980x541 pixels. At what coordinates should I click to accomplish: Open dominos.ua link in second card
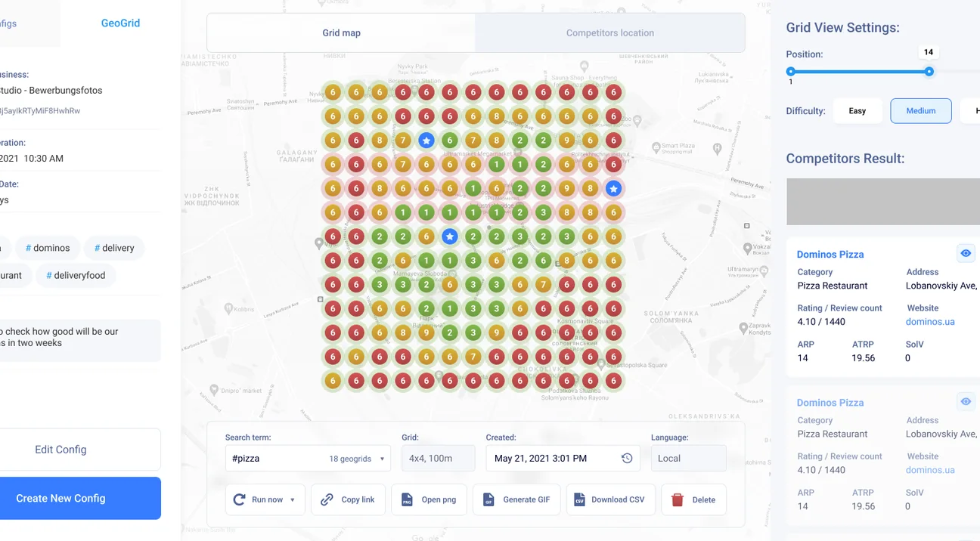(930, 470)
